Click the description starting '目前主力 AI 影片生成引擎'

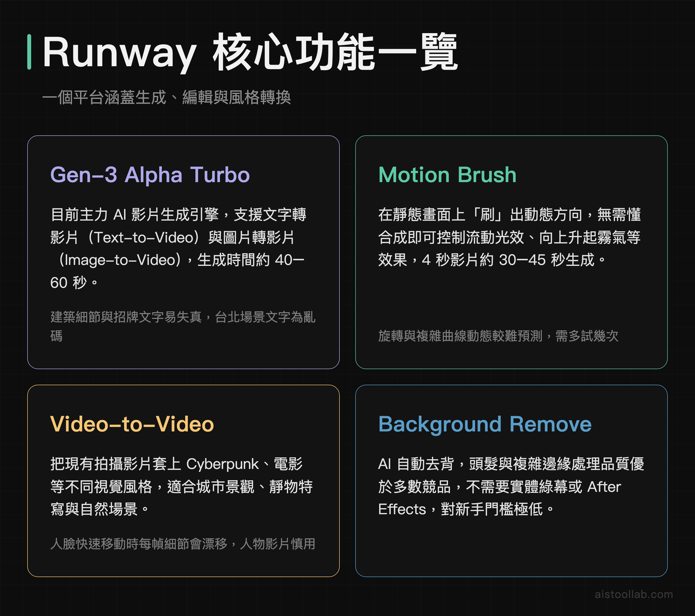tap(178, 248)
